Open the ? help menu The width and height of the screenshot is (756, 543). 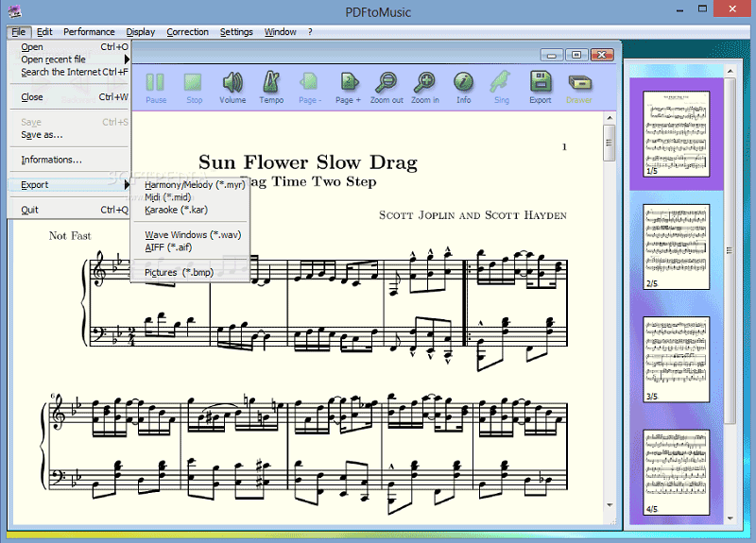tap(310, 32)
